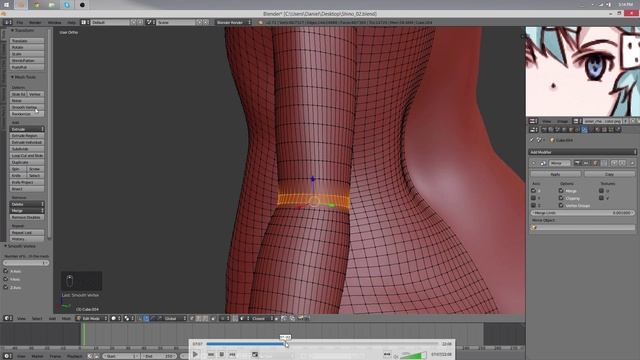This screenshot has height=360, width=640.
Task: Remove the Mirror modifier with its X icon
Action: pos(632,163)
